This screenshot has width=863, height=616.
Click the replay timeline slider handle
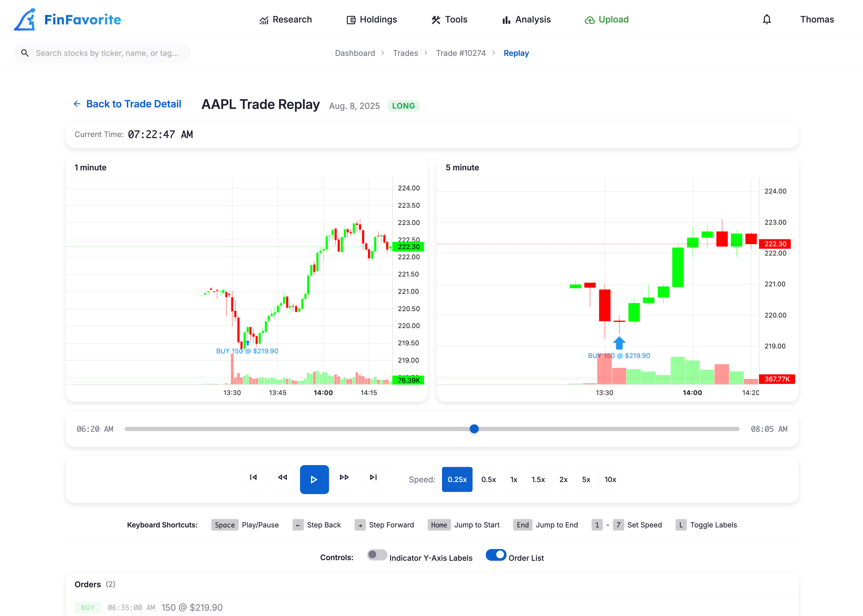tap(474, 429)
